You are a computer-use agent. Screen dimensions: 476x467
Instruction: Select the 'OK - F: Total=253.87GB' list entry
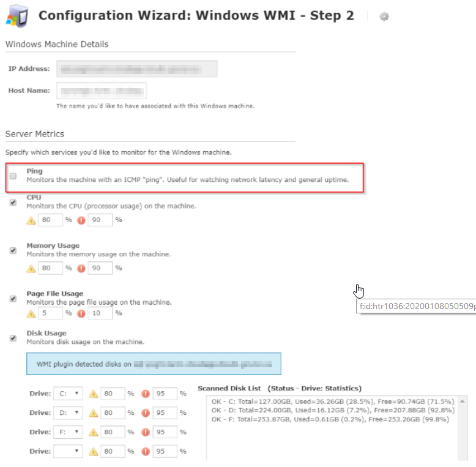coord(330,420)
